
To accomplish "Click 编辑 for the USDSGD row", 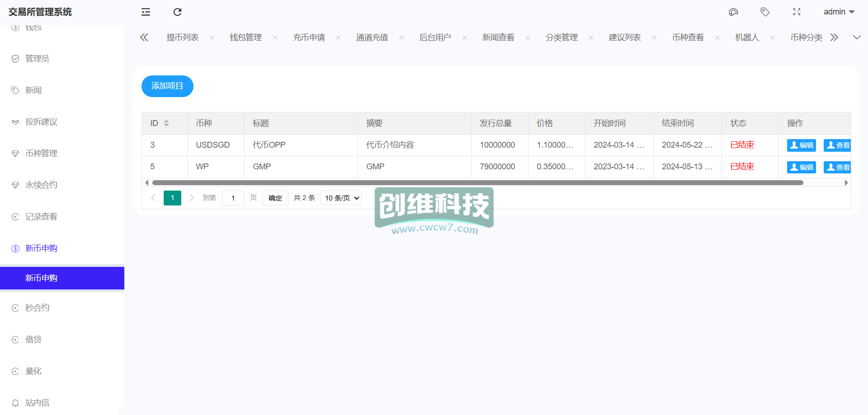I will (801, 145).
